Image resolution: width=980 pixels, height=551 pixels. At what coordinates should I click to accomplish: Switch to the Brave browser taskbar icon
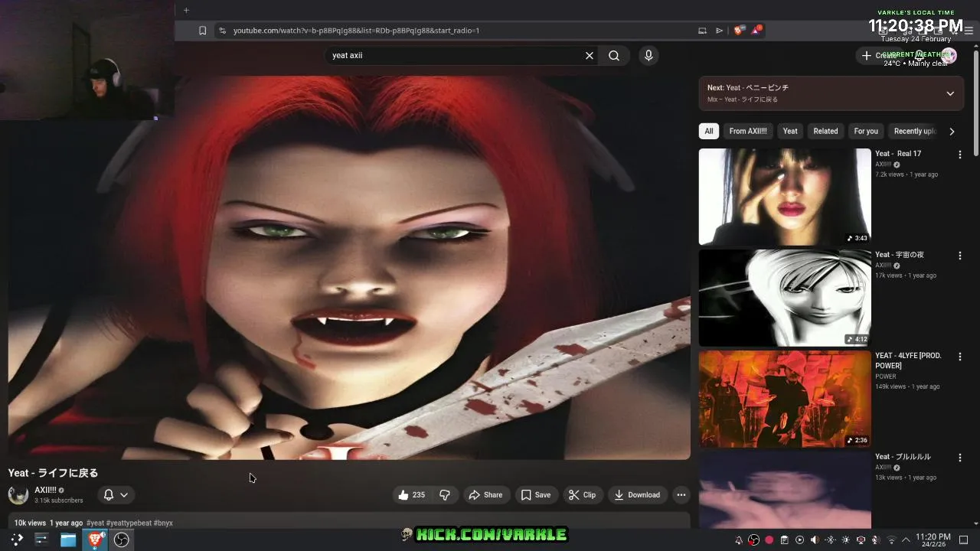pos(95,540)
